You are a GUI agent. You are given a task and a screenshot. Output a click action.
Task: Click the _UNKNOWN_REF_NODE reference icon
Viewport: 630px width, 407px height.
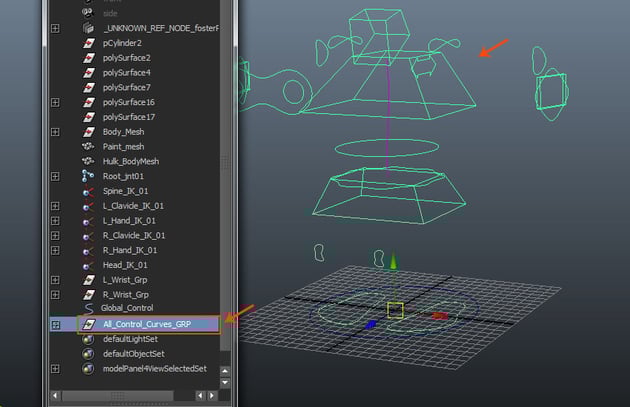(87, 29)
